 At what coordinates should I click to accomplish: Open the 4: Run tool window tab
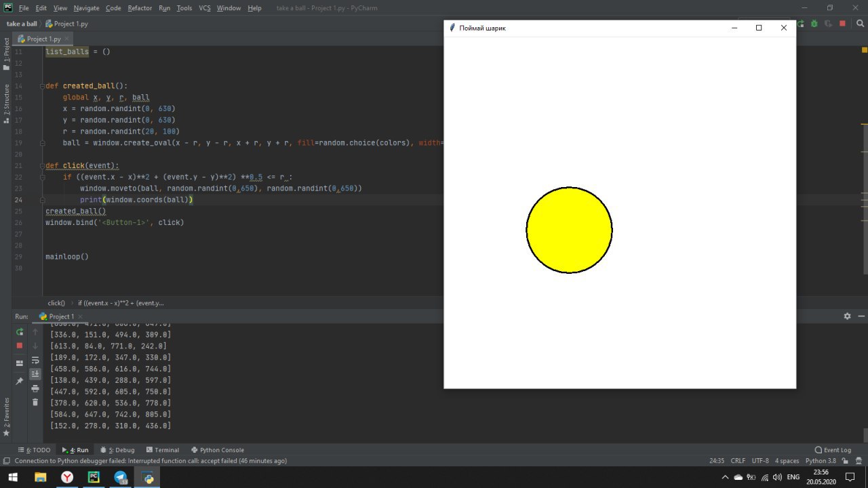tap(75, 450)
